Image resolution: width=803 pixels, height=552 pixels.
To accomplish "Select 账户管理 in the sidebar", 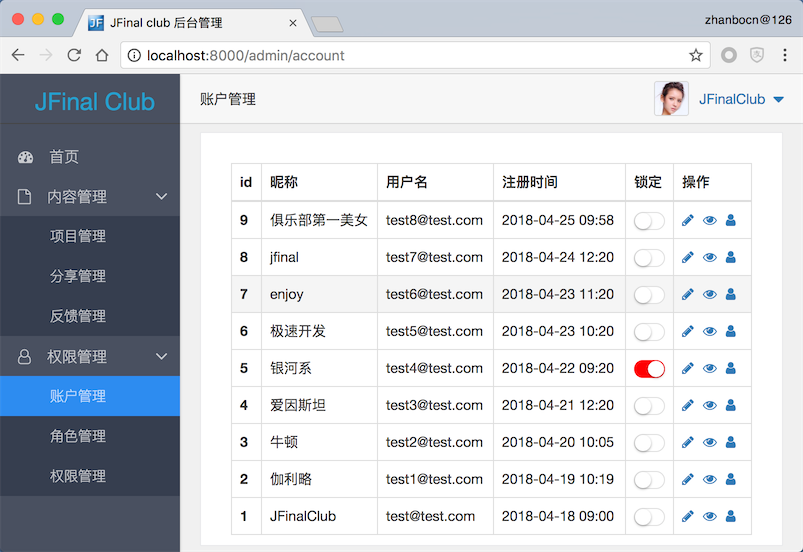I will (x=90, y=396).
